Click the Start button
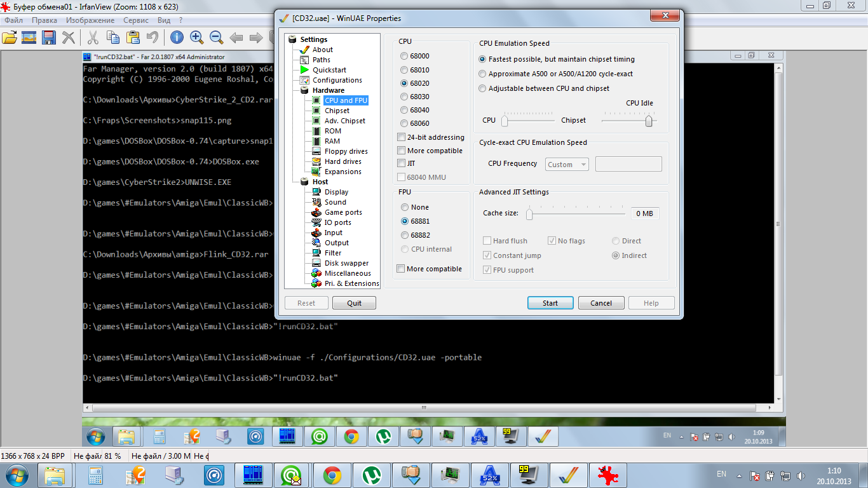The width and height of the screenshot is (868, 488). click(x=550, y=303)
